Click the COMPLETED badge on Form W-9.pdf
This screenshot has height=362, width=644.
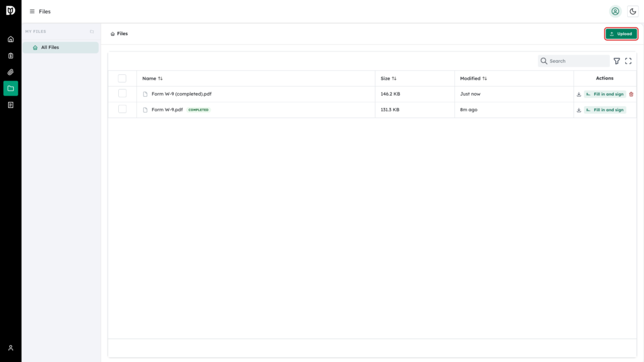(198, 110)
